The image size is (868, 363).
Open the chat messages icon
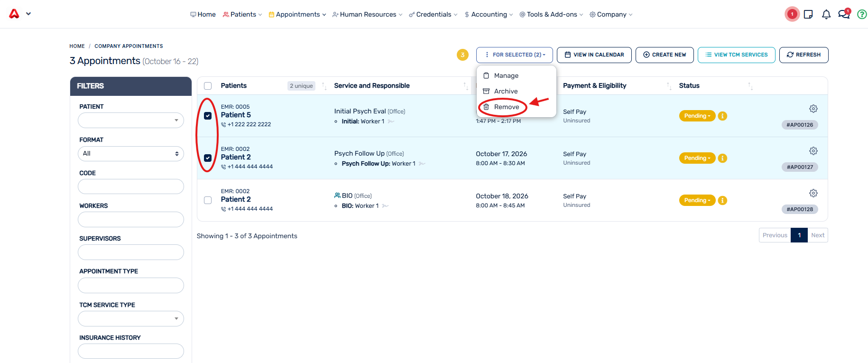click(x=844, y=14)
